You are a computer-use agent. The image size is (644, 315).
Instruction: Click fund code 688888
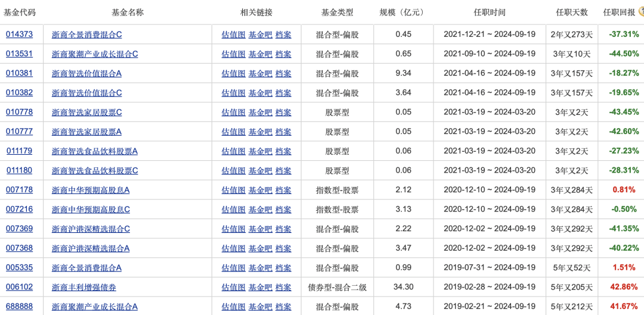coord(19,307)
